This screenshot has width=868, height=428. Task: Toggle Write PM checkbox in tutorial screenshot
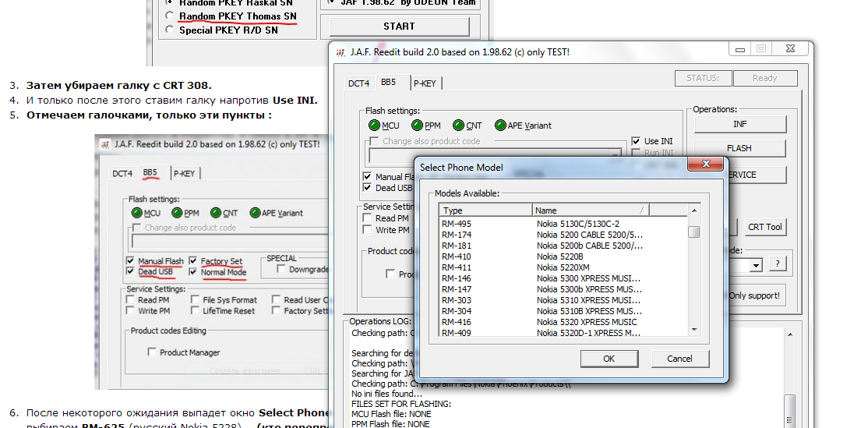coord(130,310)
